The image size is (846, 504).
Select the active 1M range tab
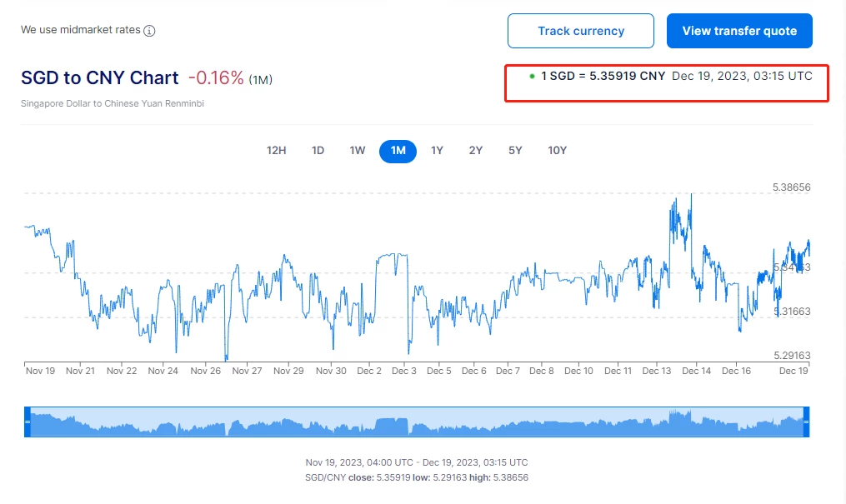coord(398,151)
